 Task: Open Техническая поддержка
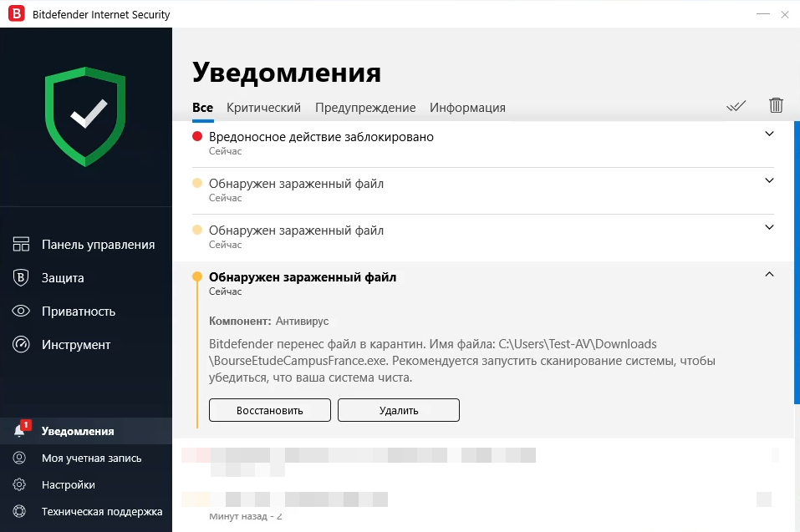(86, 510)
